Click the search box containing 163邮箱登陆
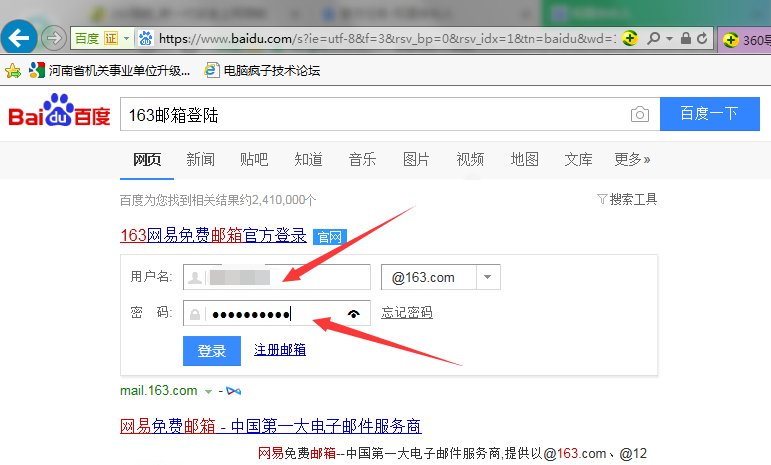The image size is (771, 465). pos(374,114)
